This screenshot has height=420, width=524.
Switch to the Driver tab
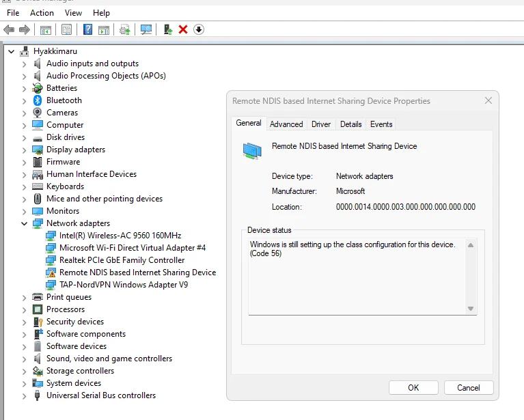pos(321,124)
